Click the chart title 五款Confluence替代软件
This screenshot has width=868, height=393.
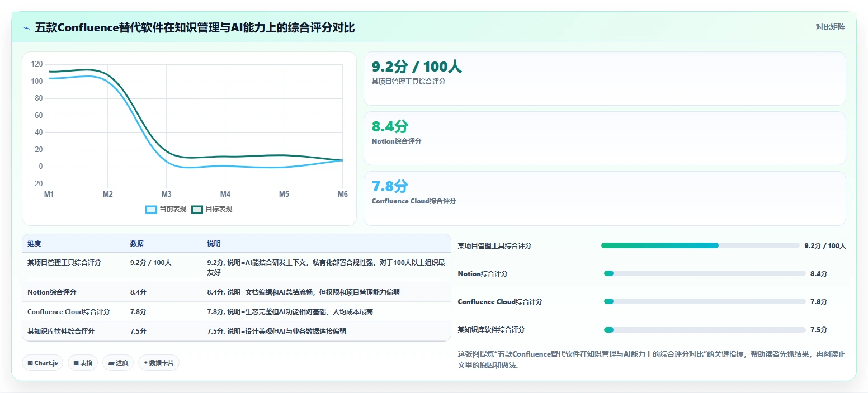[195, 28]
